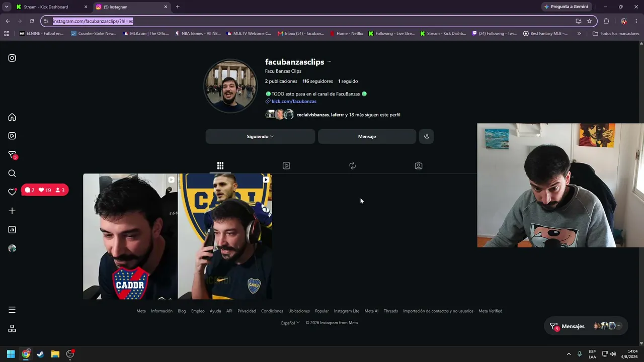Screen dimensions: 644x362
Task: Open Instagram search in the sidebar
Action: [12, 173]
